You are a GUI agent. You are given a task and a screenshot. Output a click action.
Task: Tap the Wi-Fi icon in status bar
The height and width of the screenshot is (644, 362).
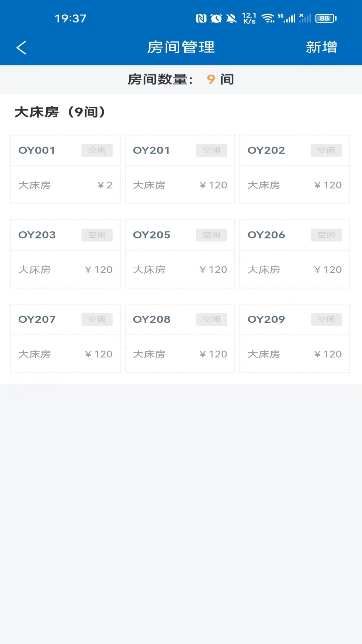[268, 18]
